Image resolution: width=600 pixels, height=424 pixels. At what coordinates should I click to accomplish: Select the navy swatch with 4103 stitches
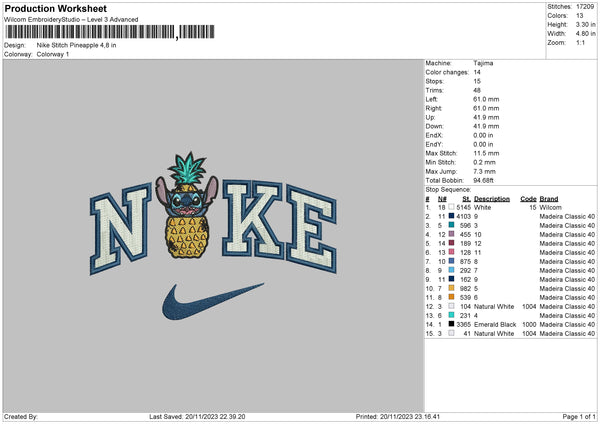(x=452, y=216)
